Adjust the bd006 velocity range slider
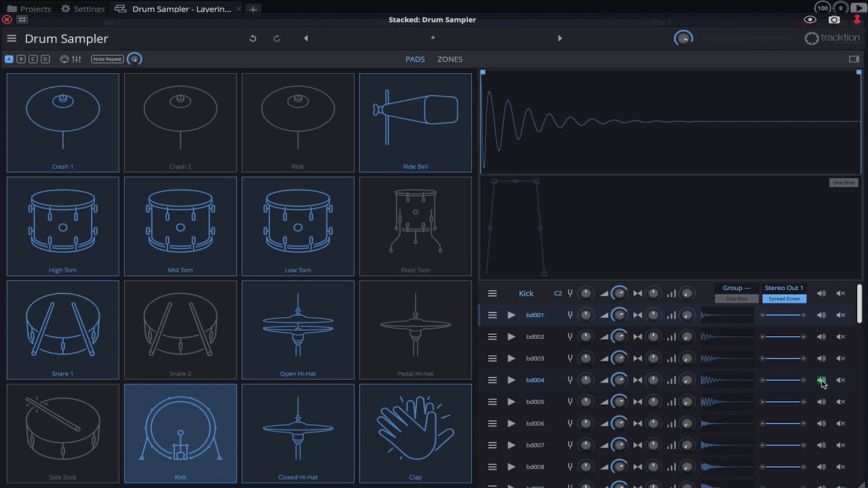 click(783, 424)
